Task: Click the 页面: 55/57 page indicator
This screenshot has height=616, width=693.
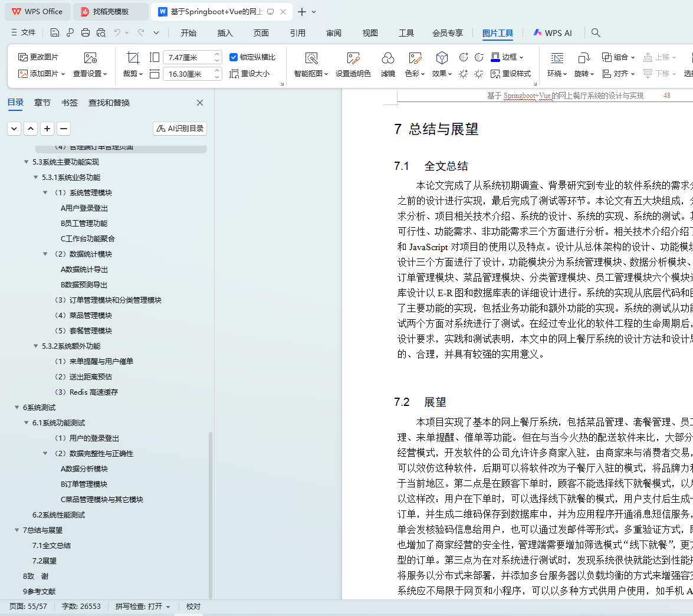Action: (x=28, y=607)
